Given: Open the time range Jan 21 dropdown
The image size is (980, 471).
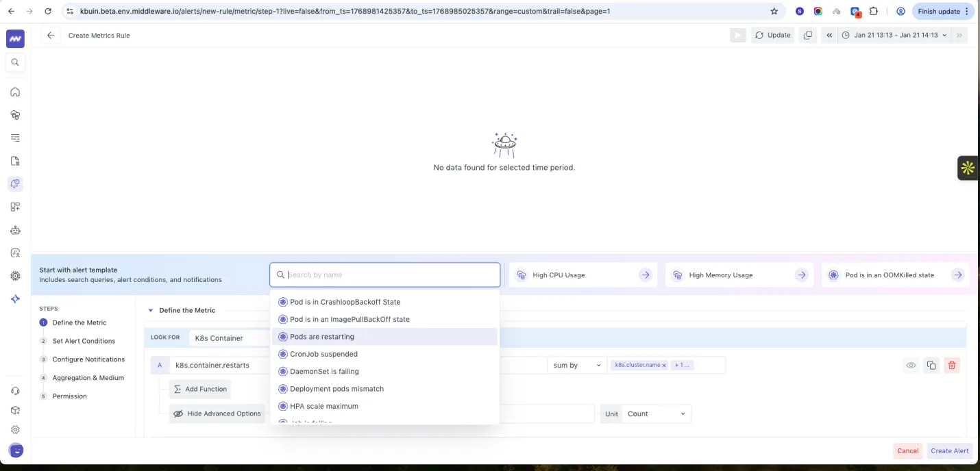Looking at the screenshot, I should click(x=894, y=35).
